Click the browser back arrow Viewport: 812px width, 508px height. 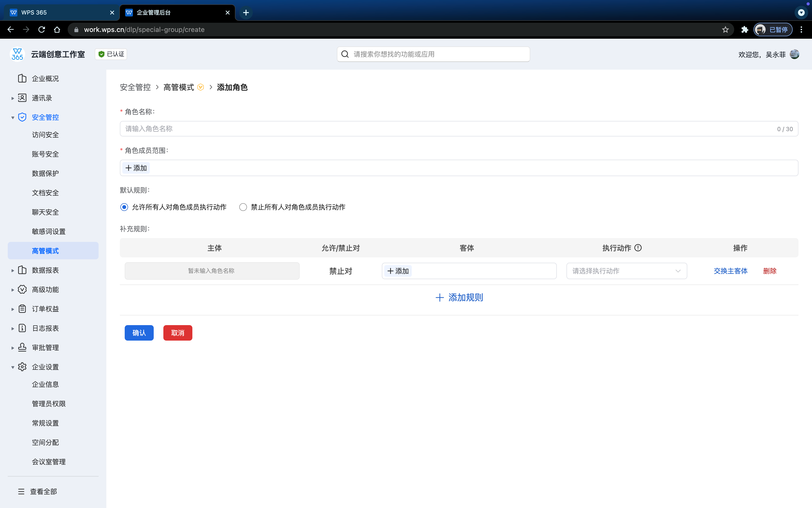(x=10, y=30)
